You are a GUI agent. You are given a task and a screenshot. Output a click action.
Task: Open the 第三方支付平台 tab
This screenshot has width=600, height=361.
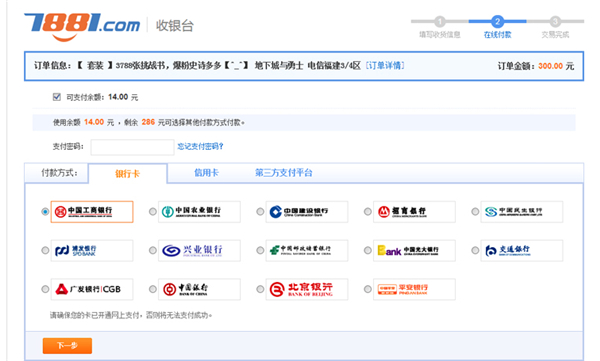(284, 173)
